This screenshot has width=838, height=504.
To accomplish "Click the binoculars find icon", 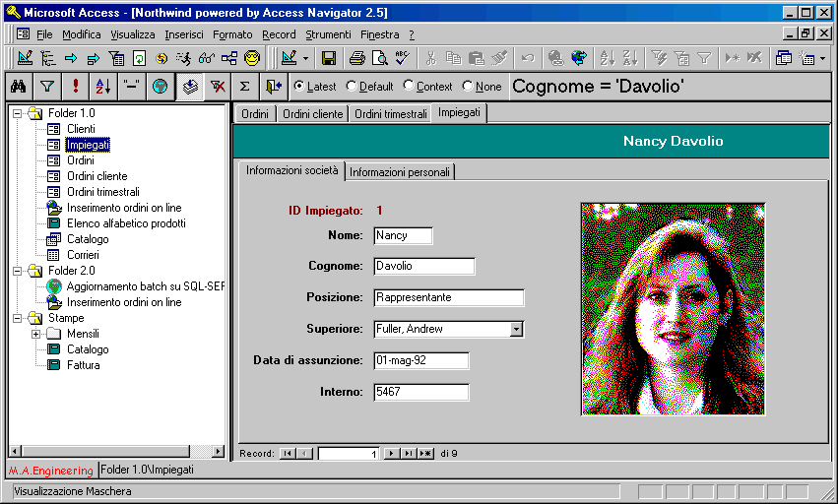I will (x=18, y=87).
